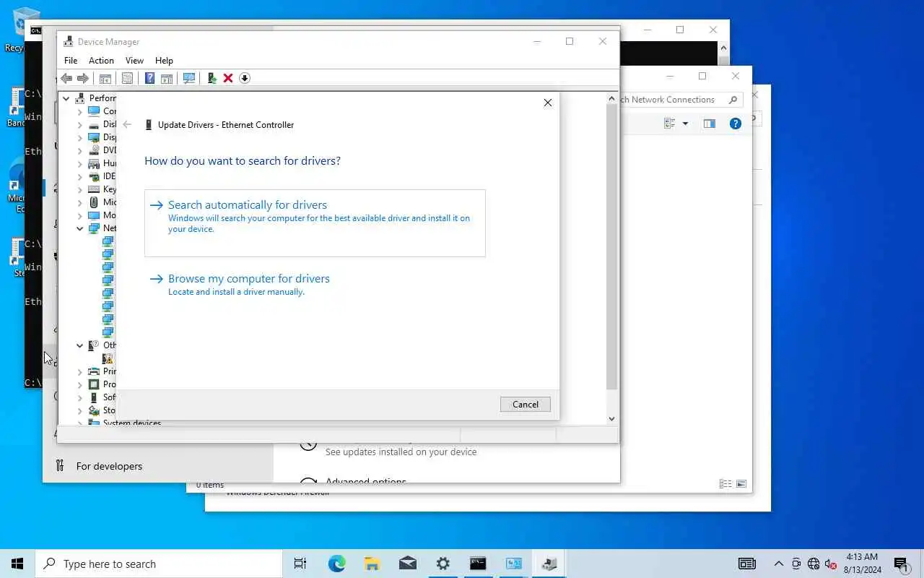Open Settings gear icon on the taskbar

click(x=443, y=564)
